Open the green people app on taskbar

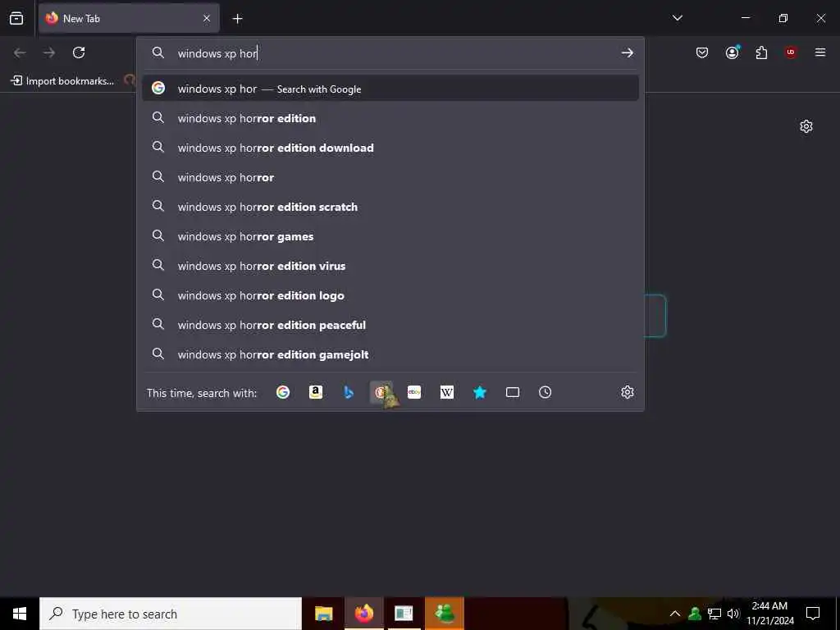click(x=445, y=614)
